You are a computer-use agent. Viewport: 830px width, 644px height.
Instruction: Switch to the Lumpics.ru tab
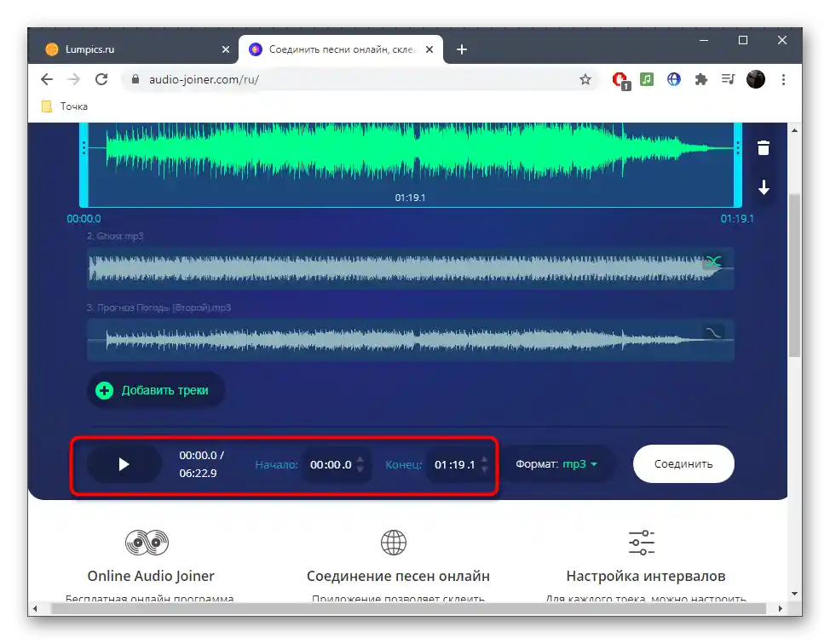[x=132, y=49]
